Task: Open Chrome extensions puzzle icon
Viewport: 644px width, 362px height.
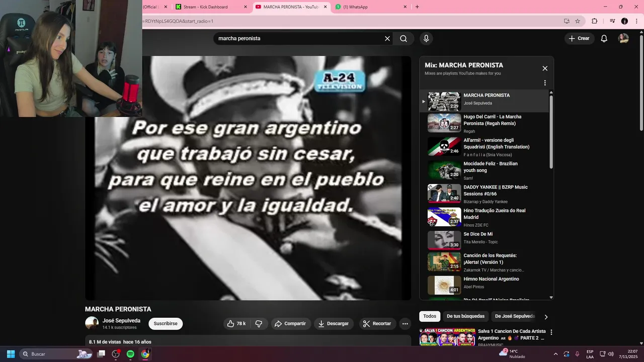Action: coord(594,21)
